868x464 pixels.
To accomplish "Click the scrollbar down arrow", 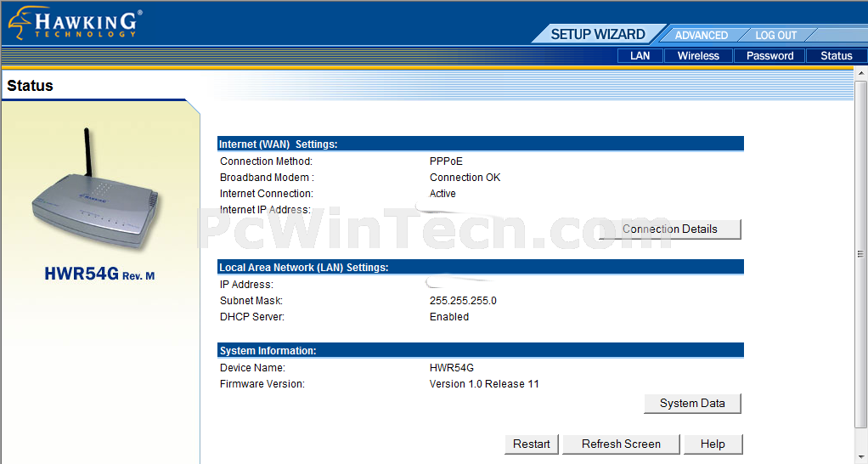I will pos(861,458).
